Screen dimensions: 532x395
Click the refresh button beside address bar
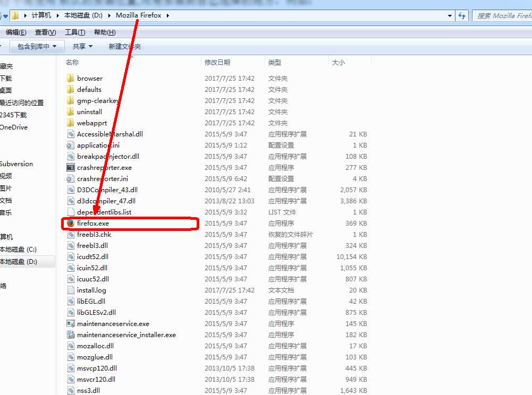(462, 15)
